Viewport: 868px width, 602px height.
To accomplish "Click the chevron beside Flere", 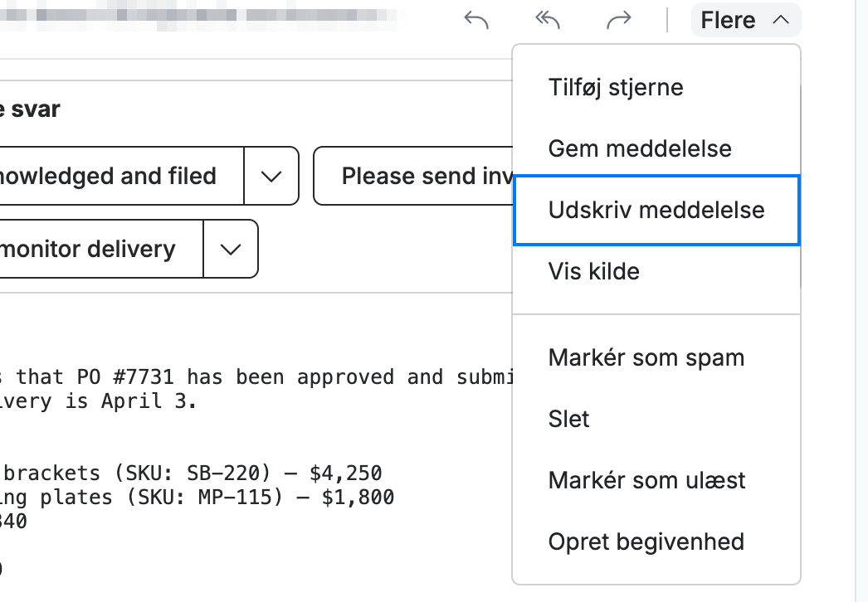I will coord(781,21).
